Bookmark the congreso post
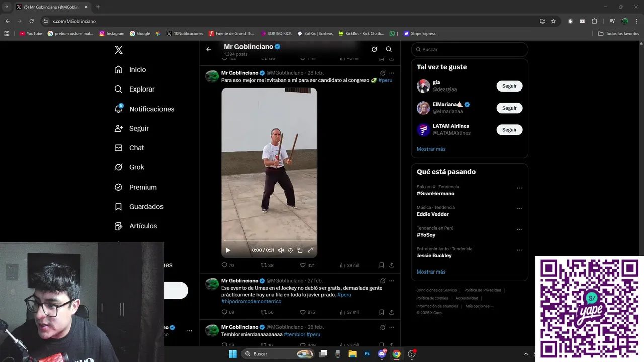This screenshot has width=644, height=362. point(382,265)
